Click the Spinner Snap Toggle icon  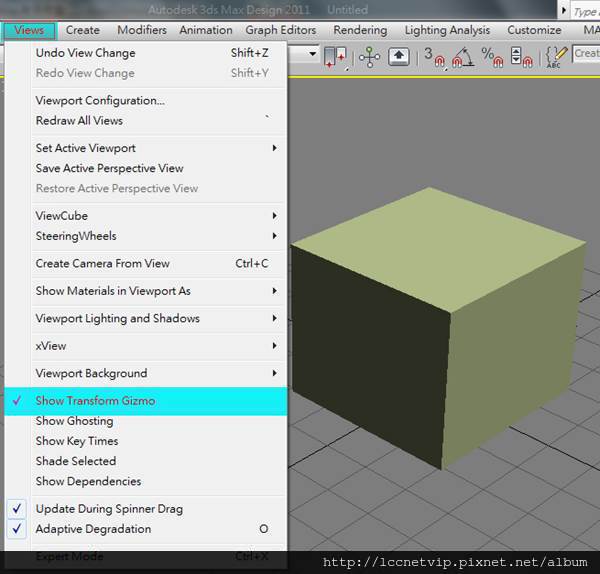coord(521,57)
